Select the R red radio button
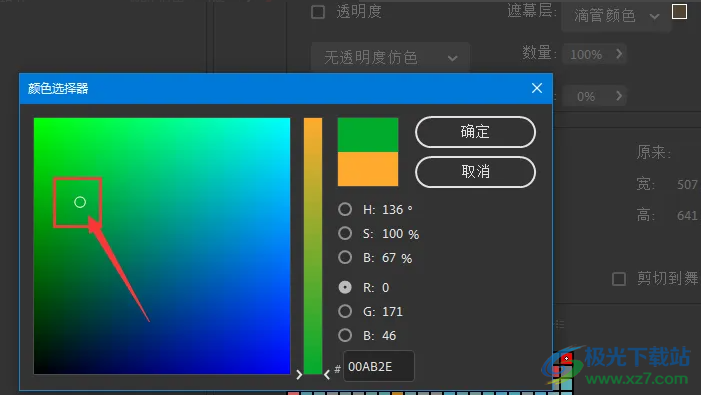Screen dimensions: 701x395 345,287
